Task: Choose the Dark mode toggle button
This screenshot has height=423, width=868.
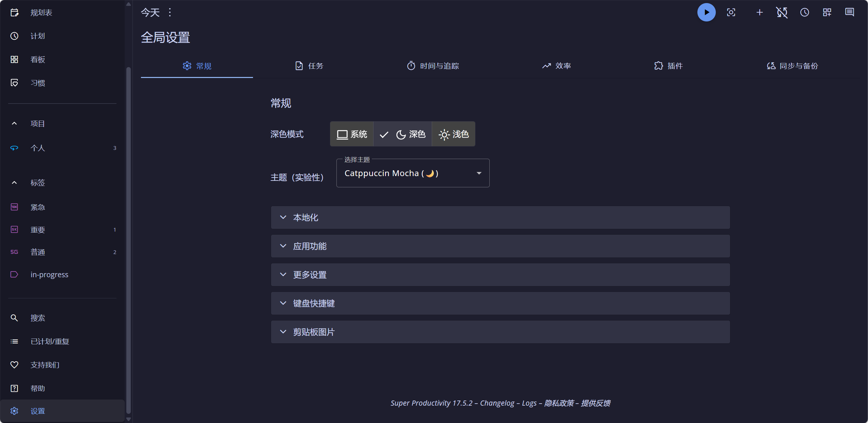Action: coord(403,134)
